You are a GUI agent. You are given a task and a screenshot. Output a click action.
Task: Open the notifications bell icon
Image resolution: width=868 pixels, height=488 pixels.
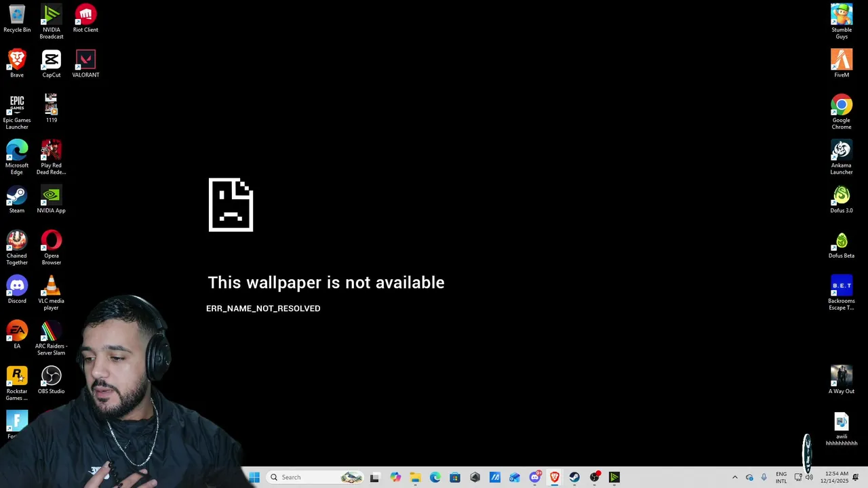point(856,477)
